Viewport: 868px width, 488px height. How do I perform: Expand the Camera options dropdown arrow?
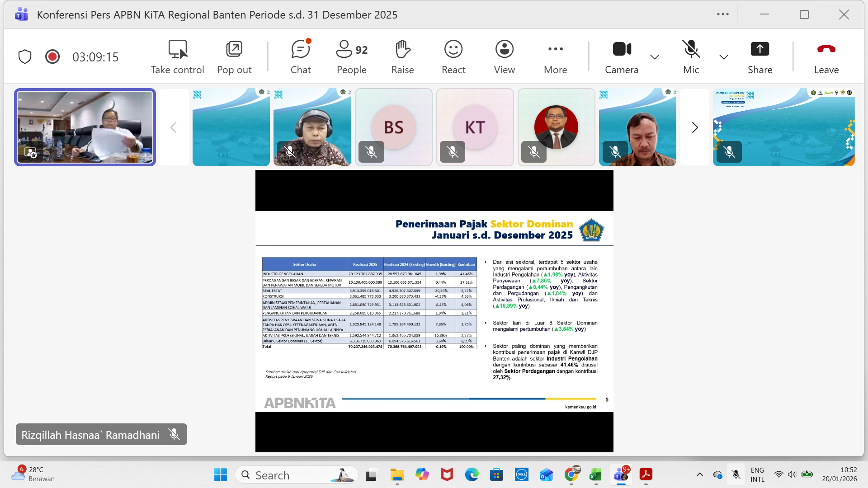[654, 57]
